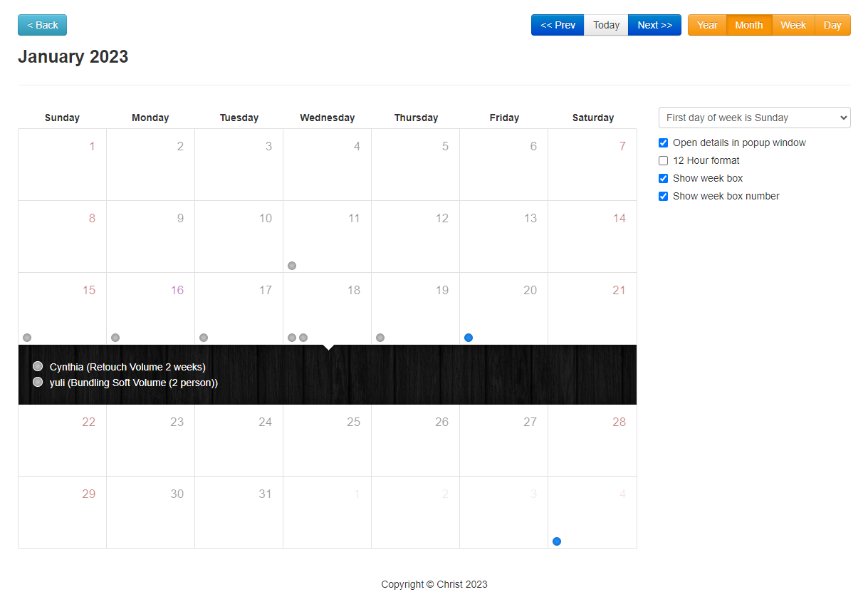
Task: Click date number 12 on Thursday
Action: [442, 218]
